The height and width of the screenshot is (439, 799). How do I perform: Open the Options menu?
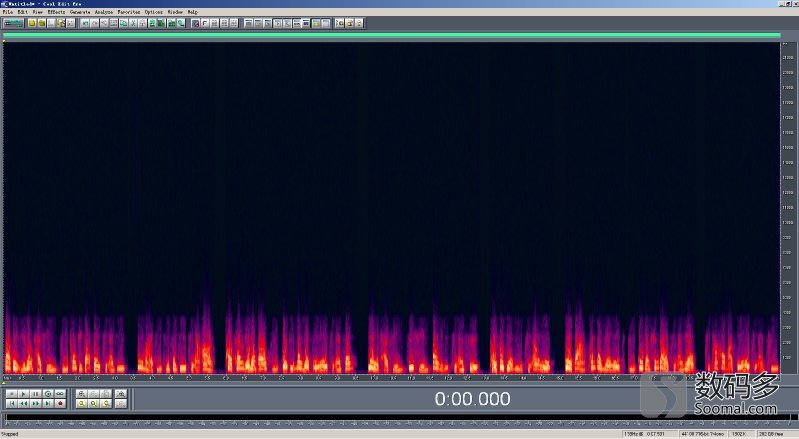point(153,12)
